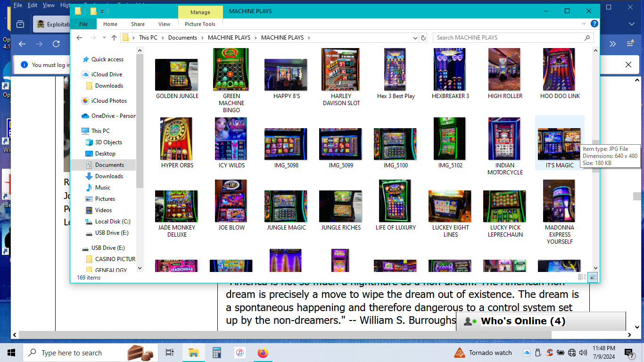
Task: Switch to large thumbnails view layout
Action: [x=593, y=278]
